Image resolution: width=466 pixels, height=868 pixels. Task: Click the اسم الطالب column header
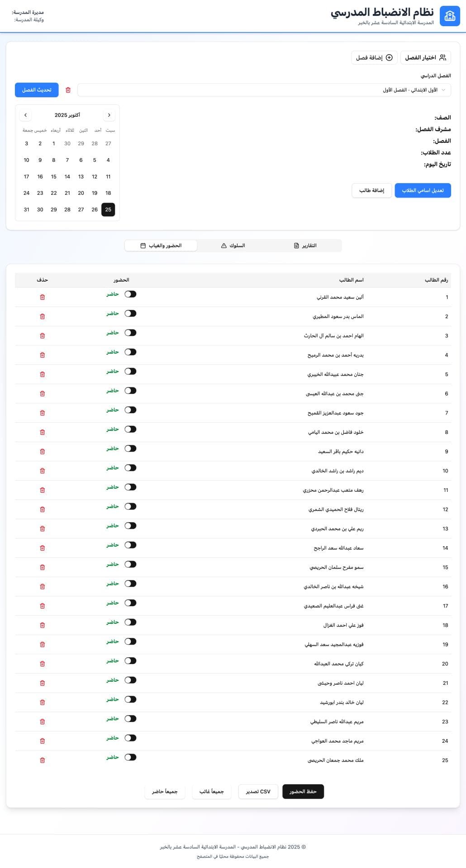click(352, 280)
